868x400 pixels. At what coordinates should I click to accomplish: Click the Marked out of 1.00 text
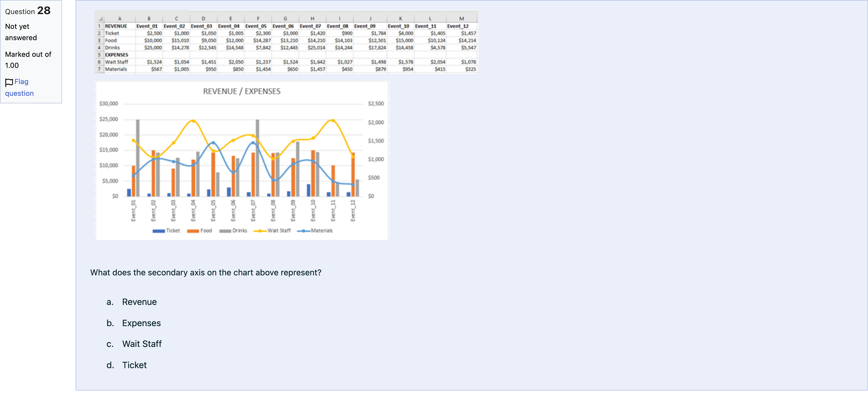(x=28, y=60)
